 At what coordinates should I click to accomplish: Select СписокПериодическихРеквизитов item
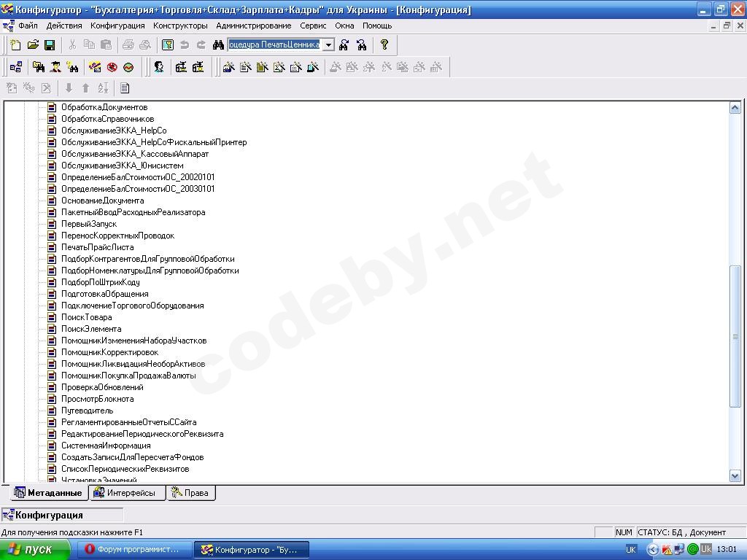pos(125,469)
